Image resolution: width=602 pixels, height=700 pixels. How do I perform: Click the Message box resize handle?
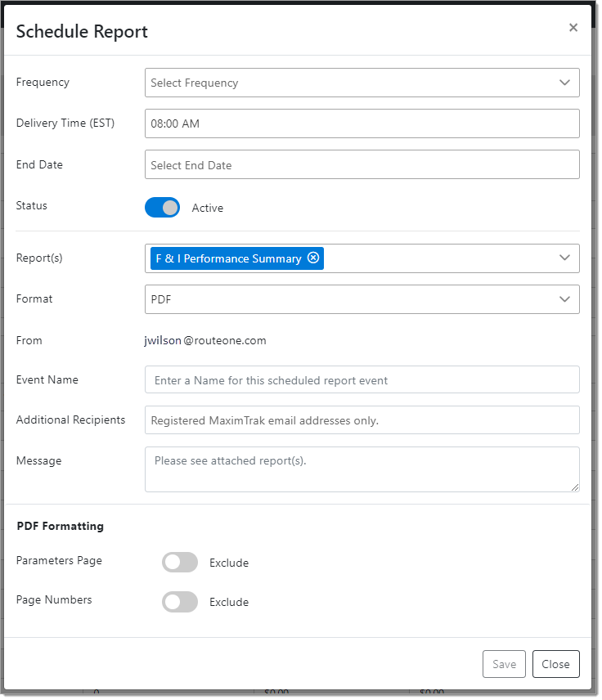coord(575,487)
